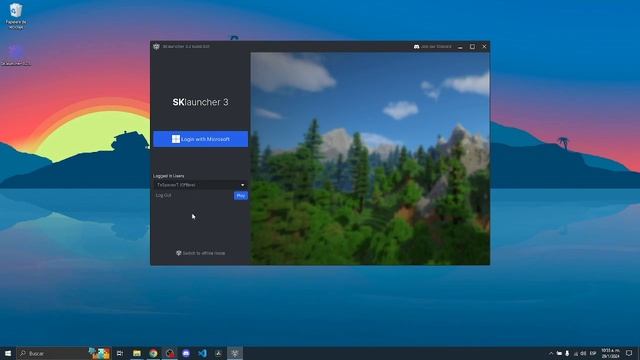Show hidden system tray icons chevron

551,353
